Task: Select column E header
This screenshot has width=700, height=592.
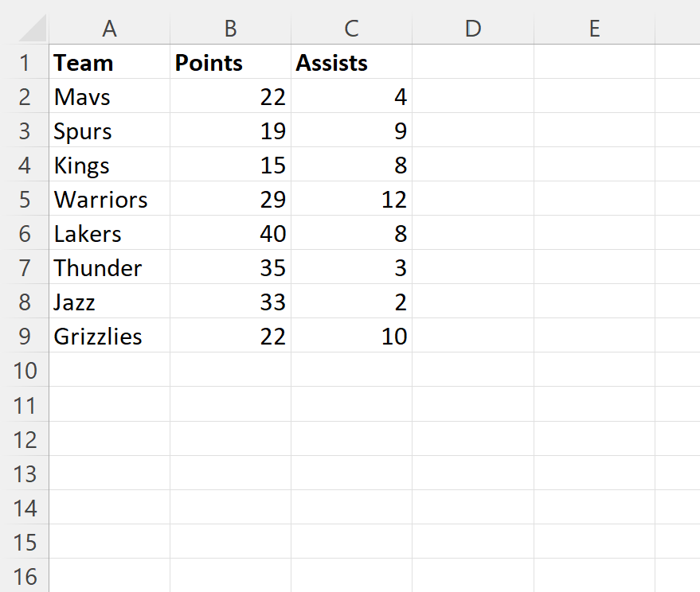Action: pos(593,29)
